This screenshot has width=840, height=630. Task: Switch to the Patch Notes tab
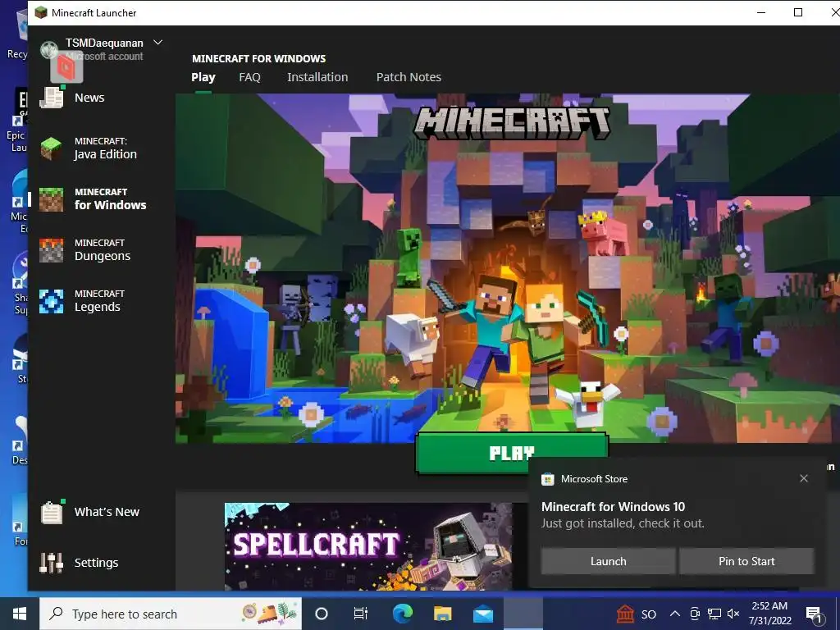tap(409, 77)
